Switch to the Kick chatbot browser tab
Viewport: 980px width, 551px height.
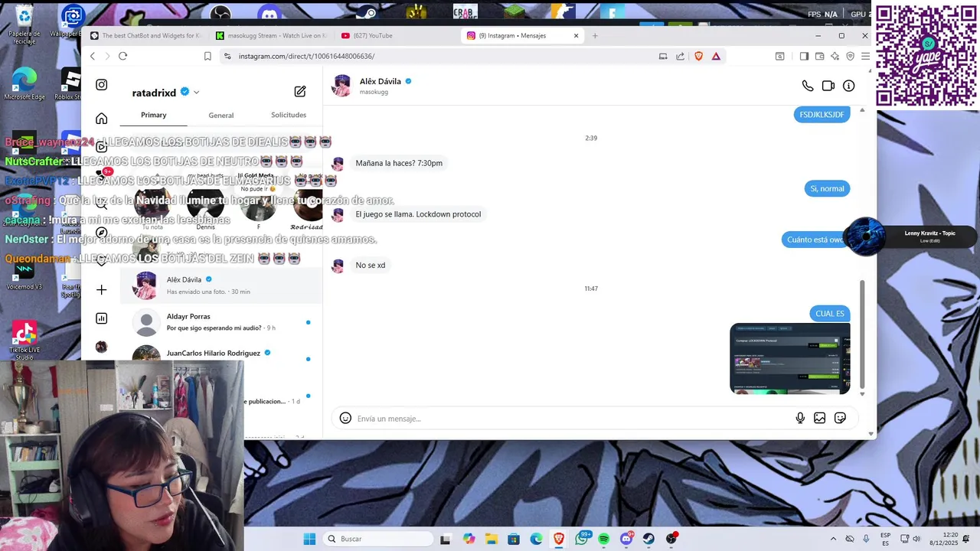(145, 35)
